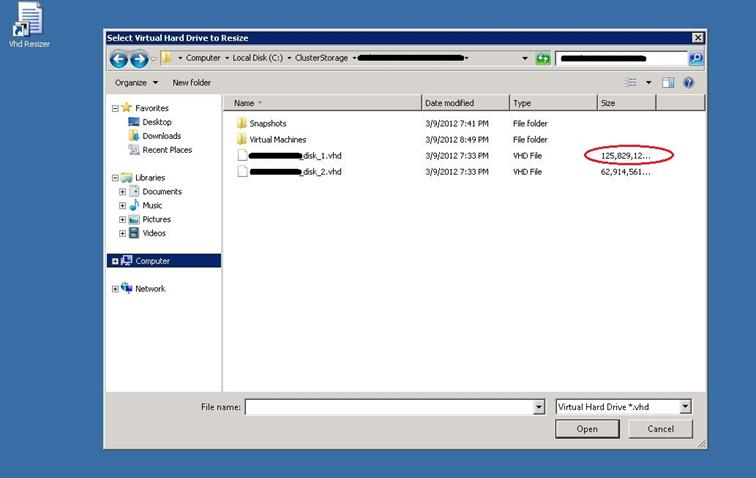Click the File name input field
The image size is (756, 478).
click(x=388, y=407)
